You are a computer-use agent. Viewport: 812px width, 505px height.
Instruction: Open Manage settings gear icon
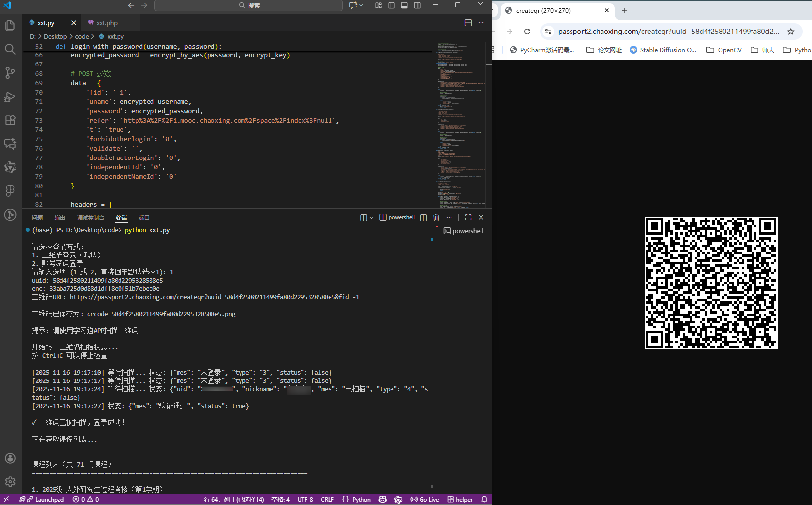10,481
